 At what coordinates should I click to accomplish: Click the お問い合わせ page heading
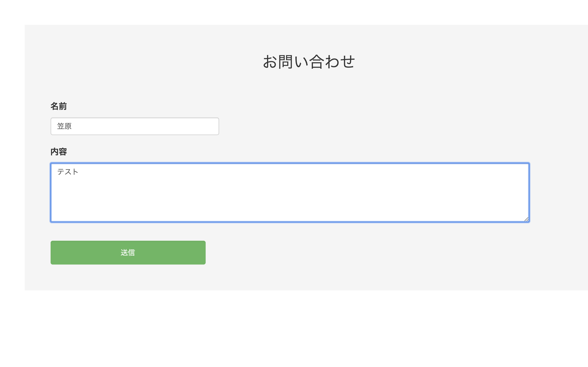point(309,61)
